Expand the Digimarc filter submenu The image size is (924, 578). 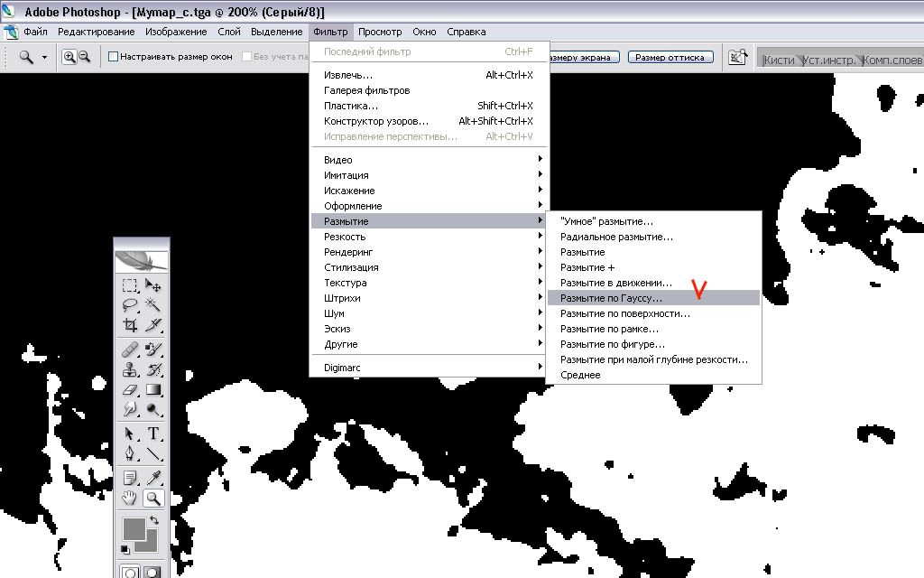(x=429, y=368)
